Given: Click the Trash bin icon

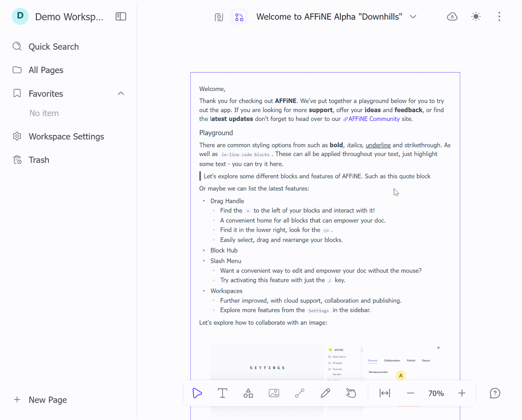Looking at the screenshot, I should click(17, 160).
